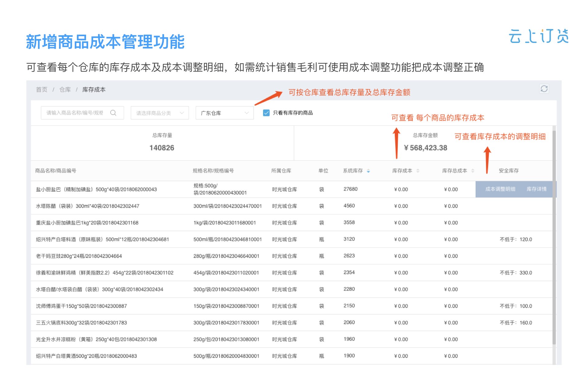Viewport: 588px width, 368px height.
Task: Click spec 1kg/袋/20180423011680001
Action: (x=224, y=223)
